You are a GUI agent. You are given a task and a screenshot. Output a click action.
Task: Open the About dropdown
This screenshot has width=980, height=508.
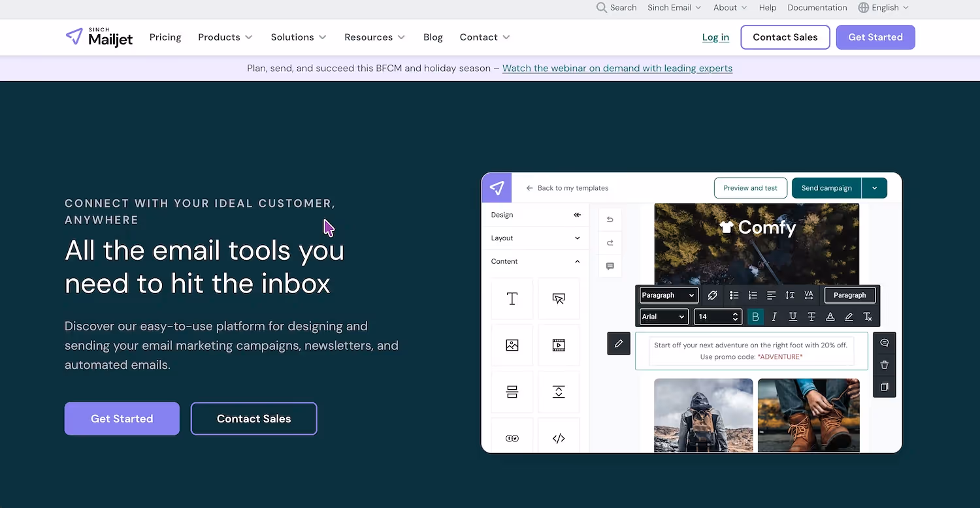tap(730, 8)
